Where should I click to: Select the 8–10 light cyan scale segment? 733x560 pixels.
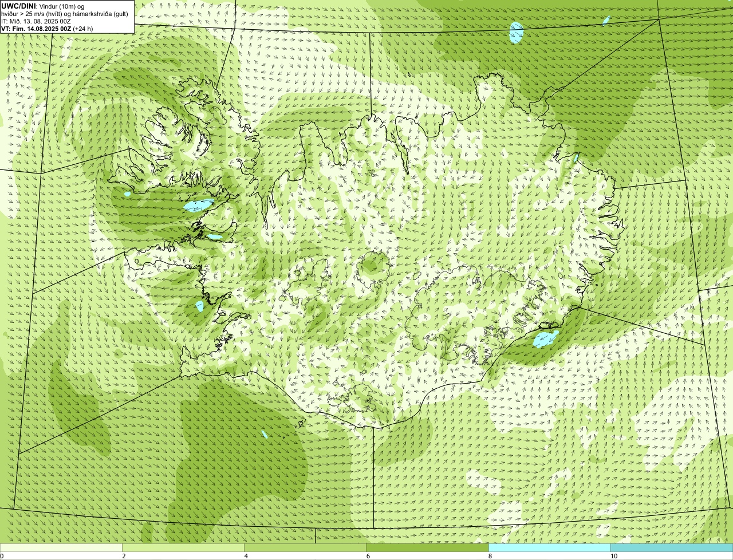pyautogui.click(x=550, y=548)
